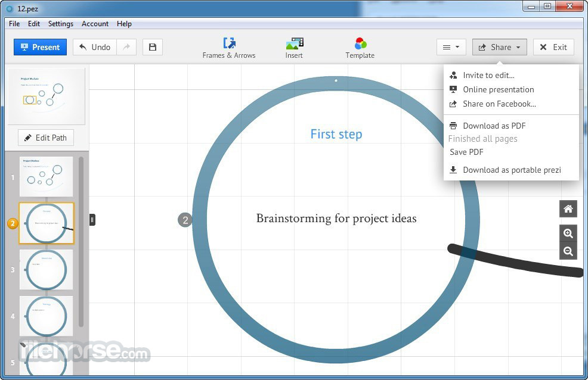
Task: Click the redo arrow button
Action: [x=126, y=47]
